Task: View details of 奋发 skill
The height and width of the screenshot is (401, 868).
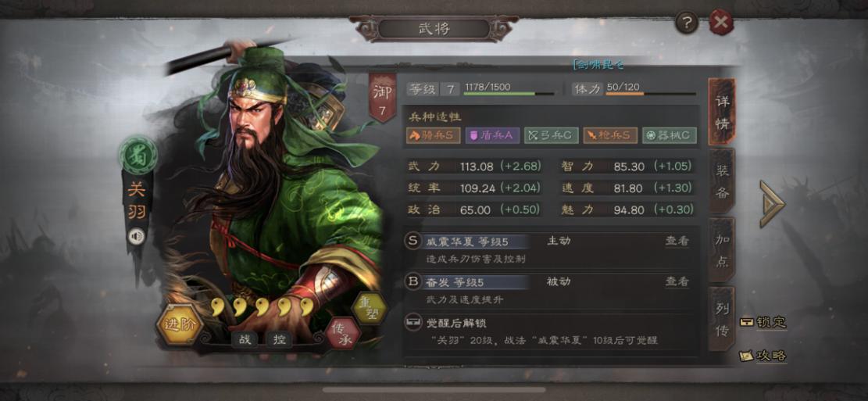Action: (x=677, y=282)
